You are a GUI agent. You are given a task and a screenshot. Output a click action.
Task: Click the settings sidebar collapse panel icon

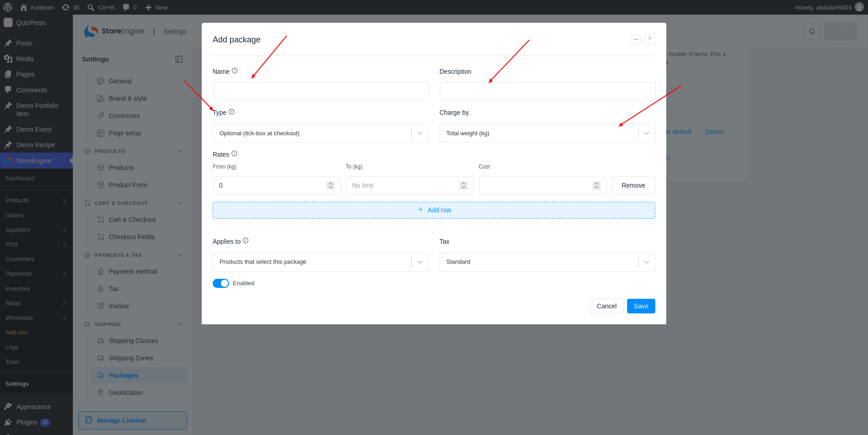[179, 59]
